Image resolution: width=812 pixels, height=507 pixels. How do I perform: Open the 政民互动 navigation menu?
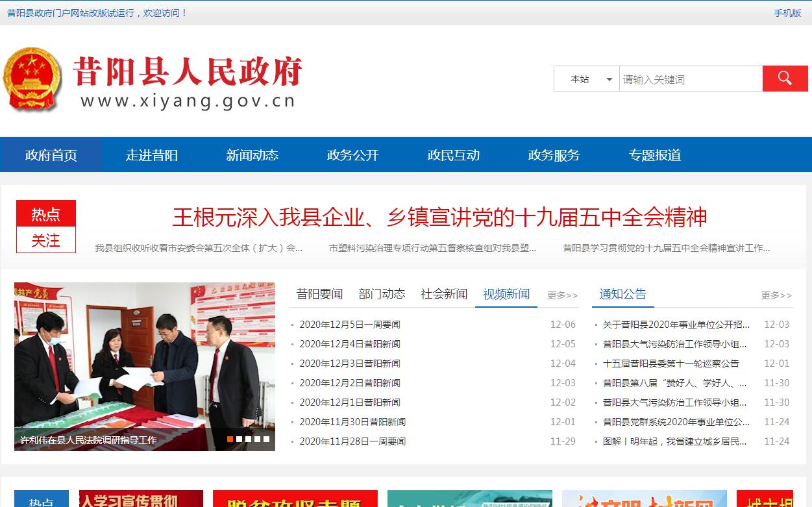tap(453, 155)
